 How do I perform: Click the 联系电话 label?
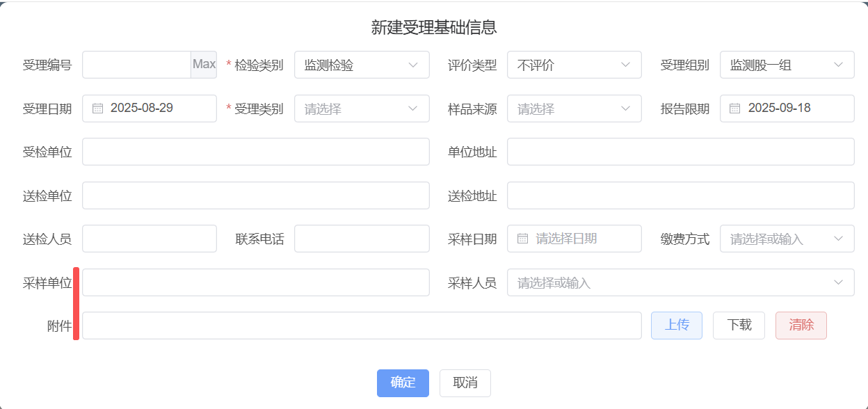pyautogui.click(x=260, y=239)
